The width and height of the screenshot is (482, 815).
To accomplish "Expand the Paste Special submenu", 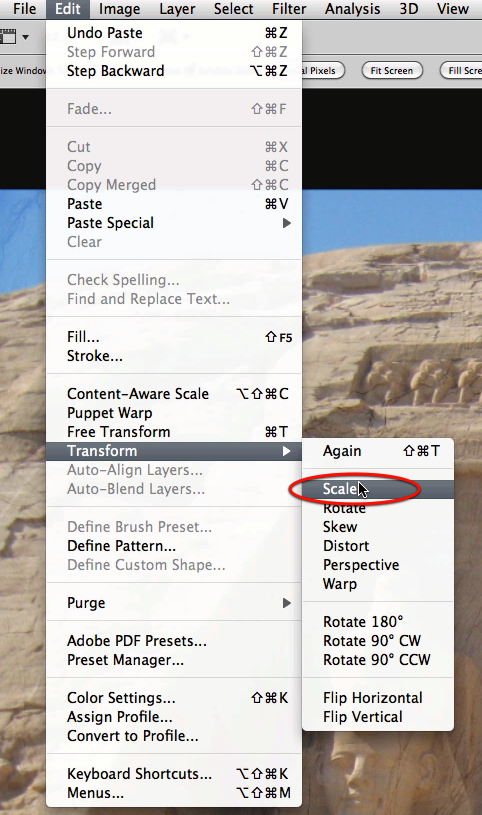I will point(174,223).
